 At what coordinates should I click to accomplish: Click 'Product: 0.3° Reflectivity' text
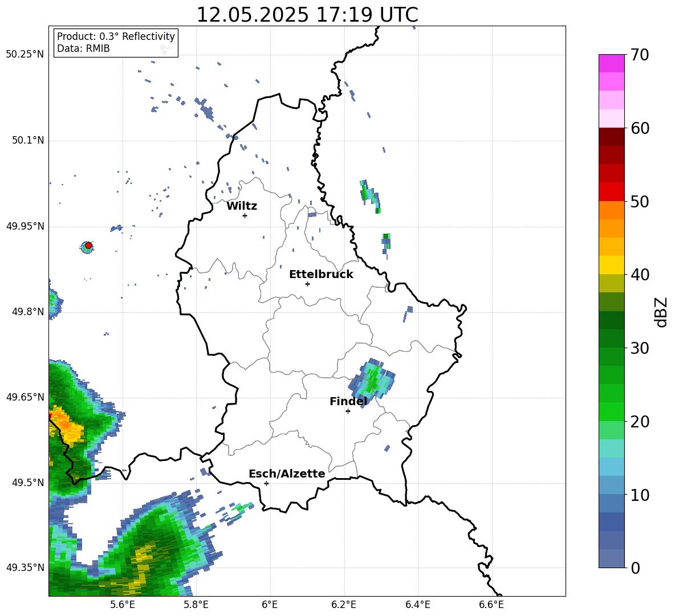tap(116, 36)
